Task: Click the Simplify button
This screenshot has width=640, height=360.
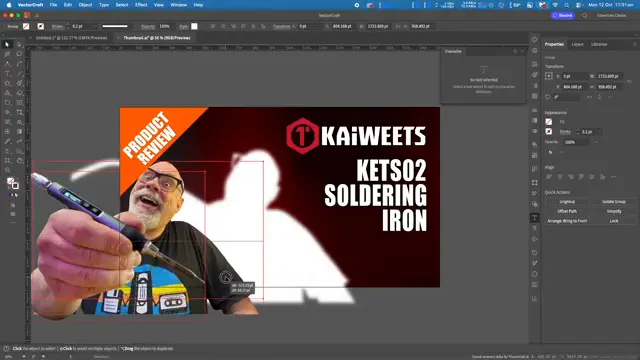Action: 614,211
